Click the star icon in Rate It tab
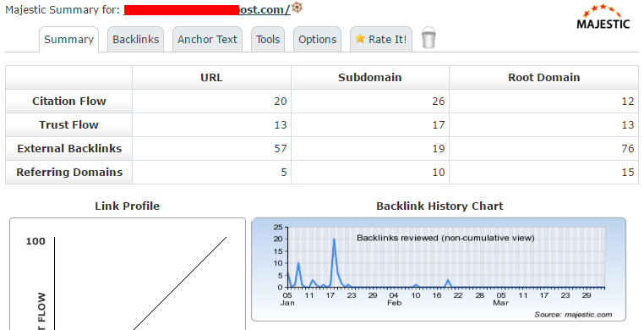Screen dimensions: 644x330 360,39
